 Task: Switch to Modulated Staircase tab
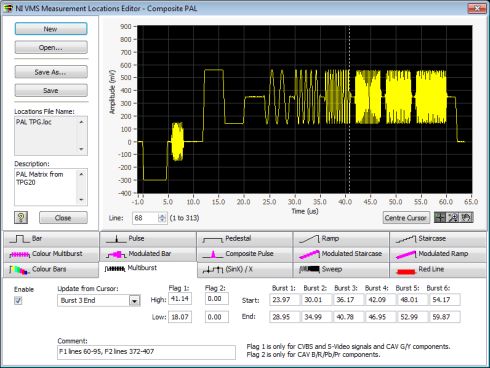click(341, 254)
